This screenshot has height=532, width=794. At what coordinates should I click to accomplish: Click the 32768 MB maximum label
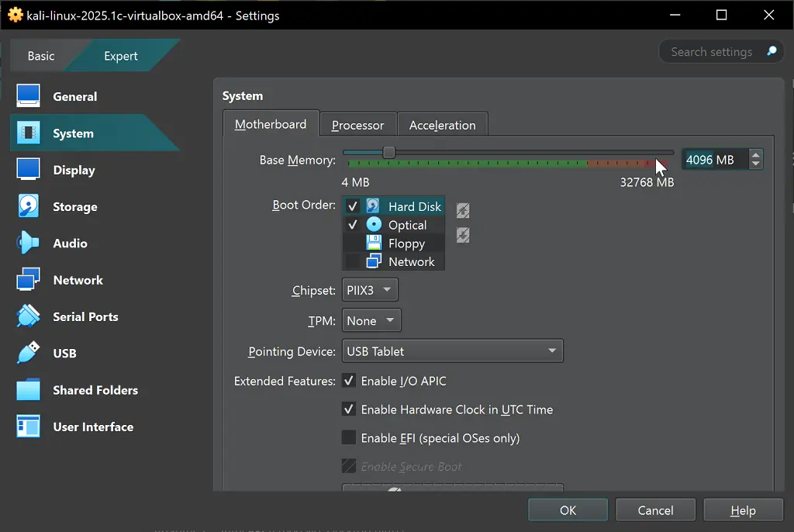[x=647, y=182]
